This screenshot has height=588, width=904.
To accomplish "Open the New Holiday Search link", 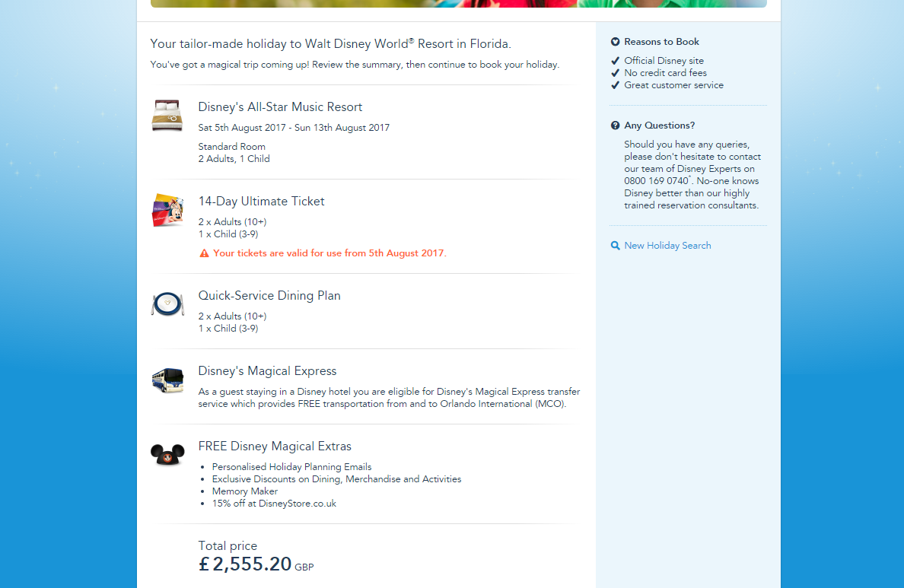I will pos(667,246).
